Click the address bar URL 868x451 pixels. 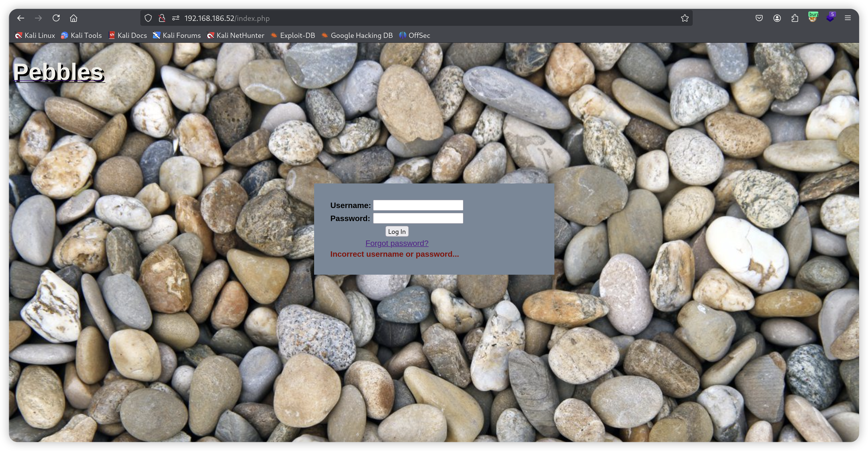227,18
